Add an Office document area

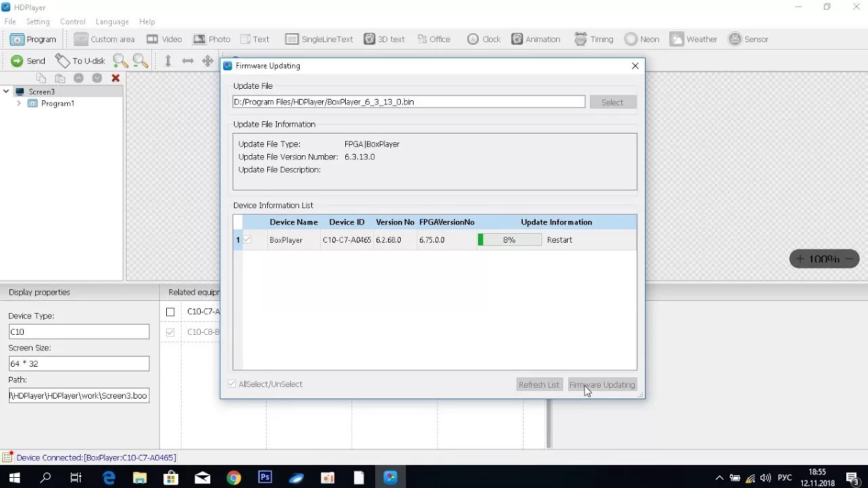coord(433,39)
